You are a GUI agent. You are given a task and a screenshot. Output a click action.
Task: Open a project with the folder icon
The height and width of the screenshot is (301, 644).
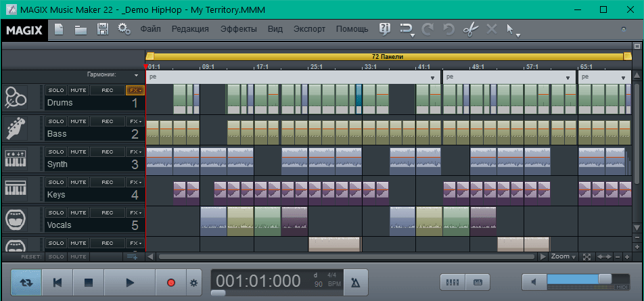80,30
